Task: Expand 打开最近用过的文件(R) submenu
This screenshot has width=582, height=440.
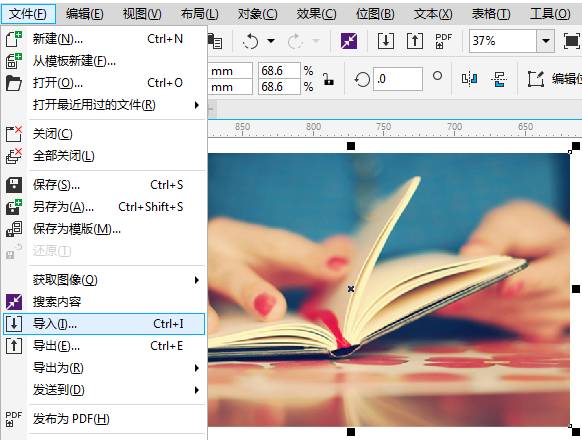Action: coord(104,105)
